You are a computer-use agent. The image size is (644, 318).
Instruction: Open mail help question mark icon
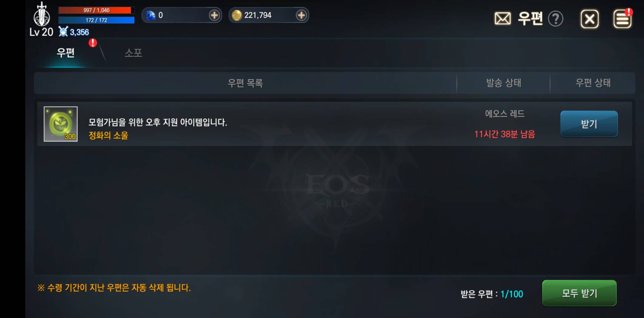click(x=555, y=19)
